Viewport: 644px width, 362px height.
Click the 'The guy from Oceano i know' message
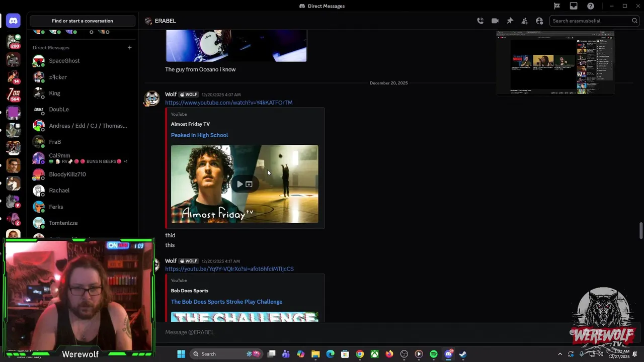click(200, 69)
